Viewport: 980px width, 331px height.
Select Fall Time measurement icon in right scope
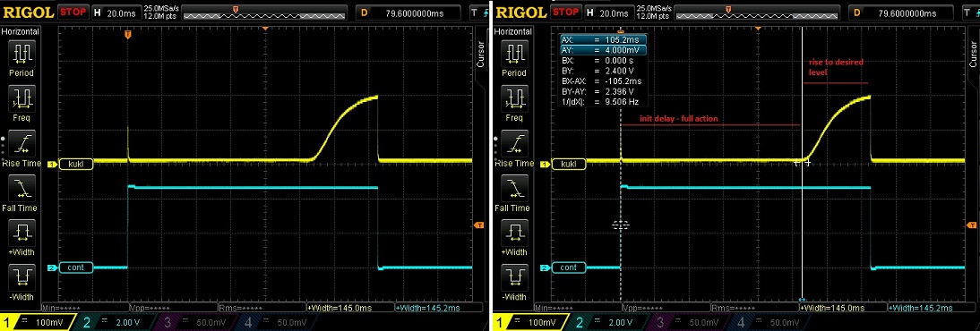click(514, 187)
